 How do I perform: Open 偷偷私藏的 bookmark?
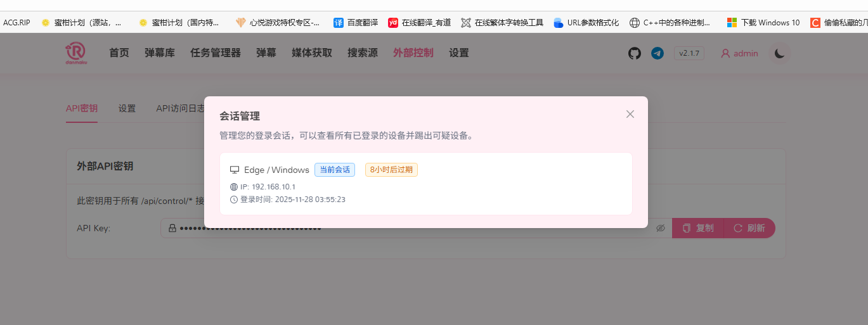click(x=839, y=22)
